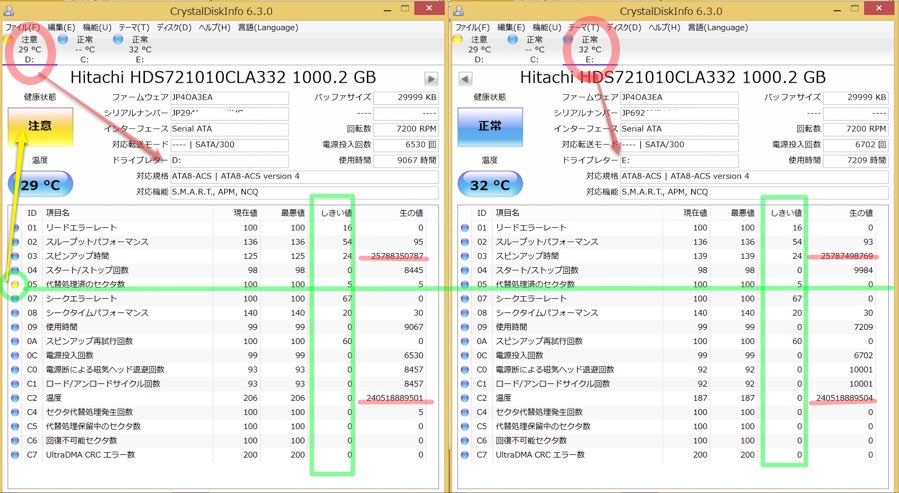Screen dimensions: 899x493
Task: Click 最悪値 column header in right window
Action: 733,213
